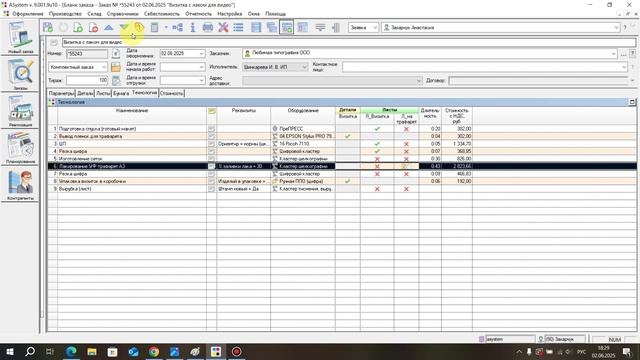Click the Тираж input field
This screenshot has width=640, height=360.
[x=87, y=80]
